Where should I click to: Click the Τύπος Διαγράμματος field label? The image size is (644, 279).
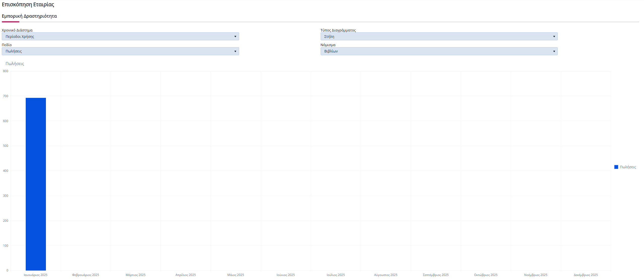338,30
